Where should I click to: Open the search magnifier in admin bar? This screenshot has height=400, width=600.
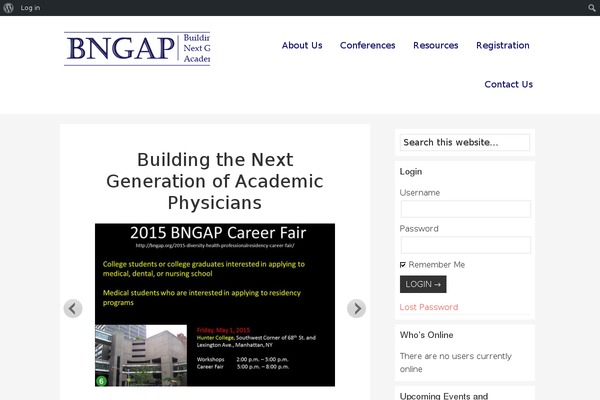tap(592, 8)
